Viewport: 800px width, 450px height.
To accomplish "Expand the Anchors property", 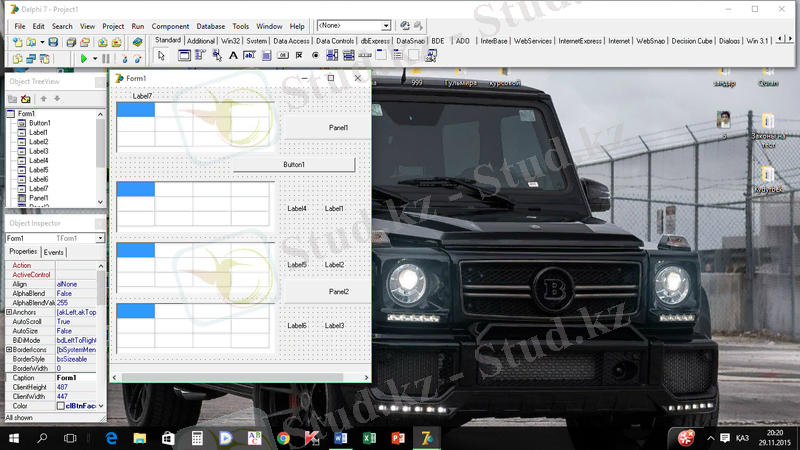I will [x=9, y=312].
